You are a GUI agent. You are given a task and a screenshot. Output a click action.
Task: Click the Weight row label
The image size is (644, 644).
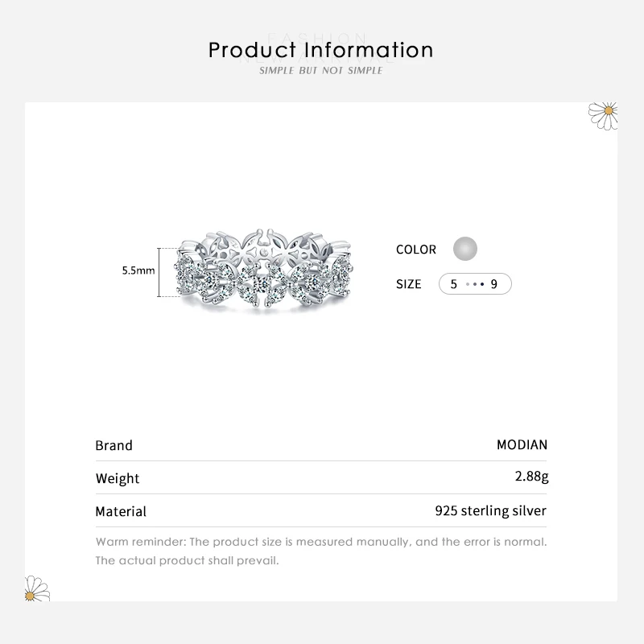pos(118,478)
